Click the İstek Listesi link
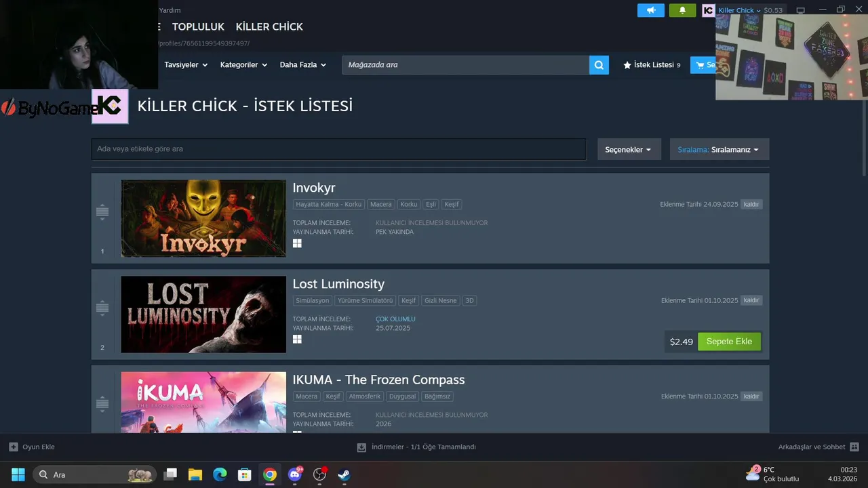The image size is (868, 488). 654,65
